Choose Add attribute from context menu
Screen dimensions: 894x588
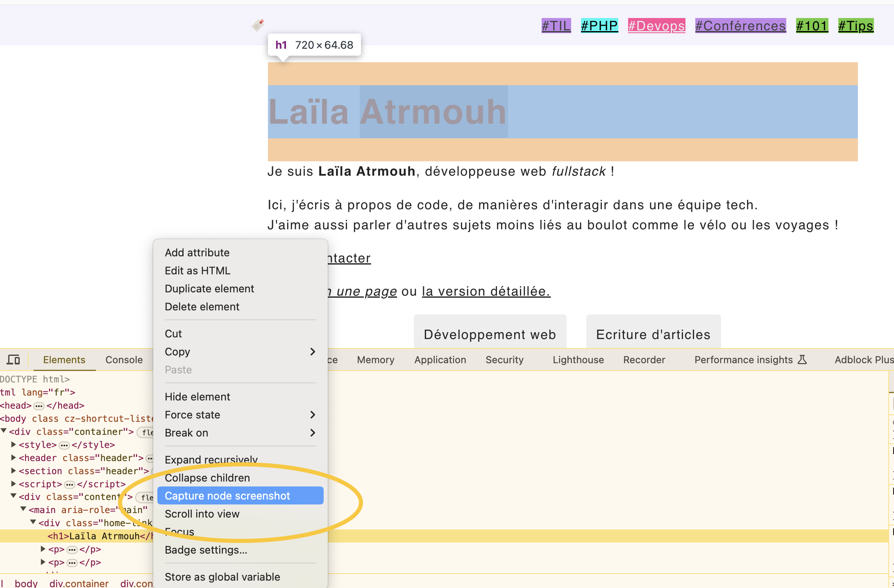[x=240, y=253]
